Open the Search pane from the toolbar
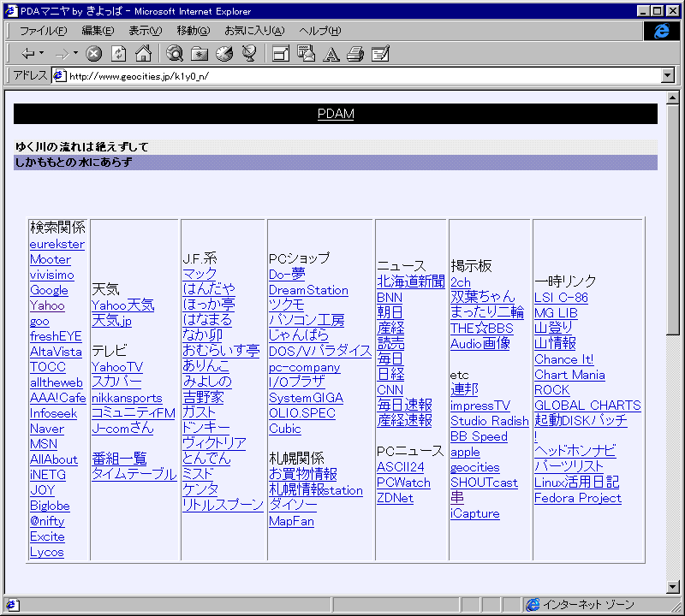 pos(175,54)
